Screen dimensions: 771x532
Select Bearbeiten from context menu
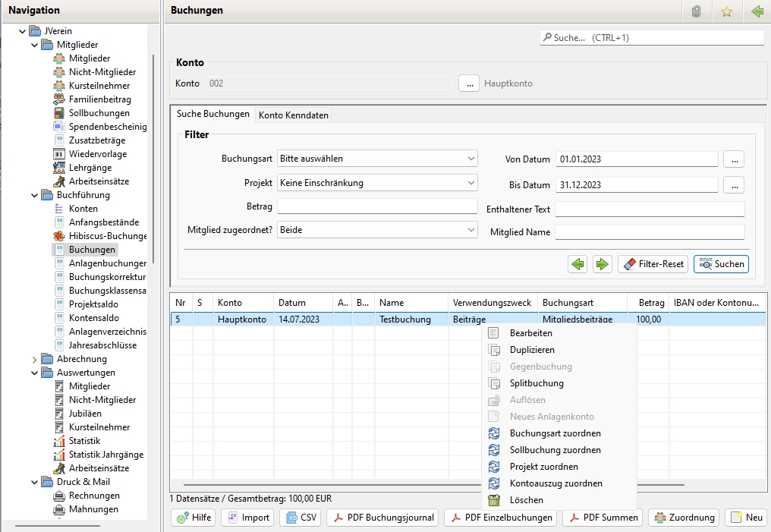(530, 333)
